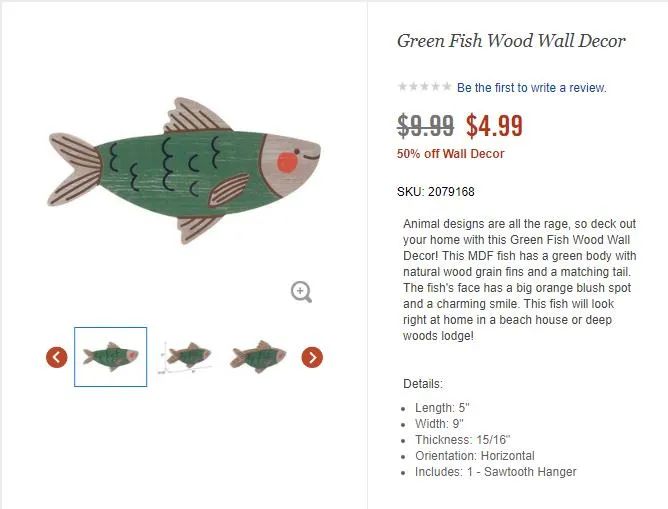Viewport: 668px width, 509px height.
Task: Select the first fish thumbnail
Action: pos(110,357)
